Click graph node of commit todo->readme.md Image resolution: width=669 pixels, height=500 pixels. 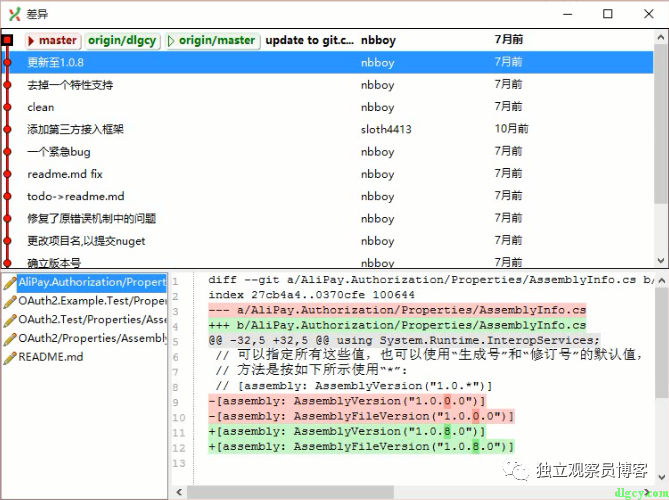pos(7,196)
